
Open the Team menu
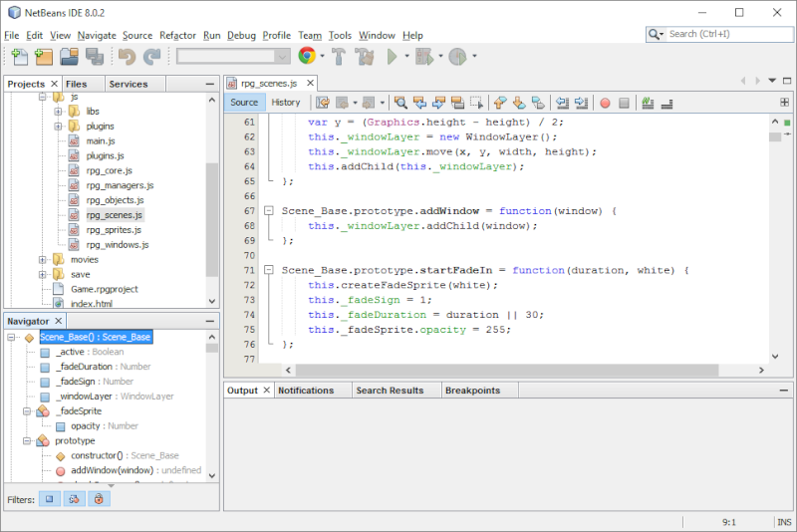310,35
